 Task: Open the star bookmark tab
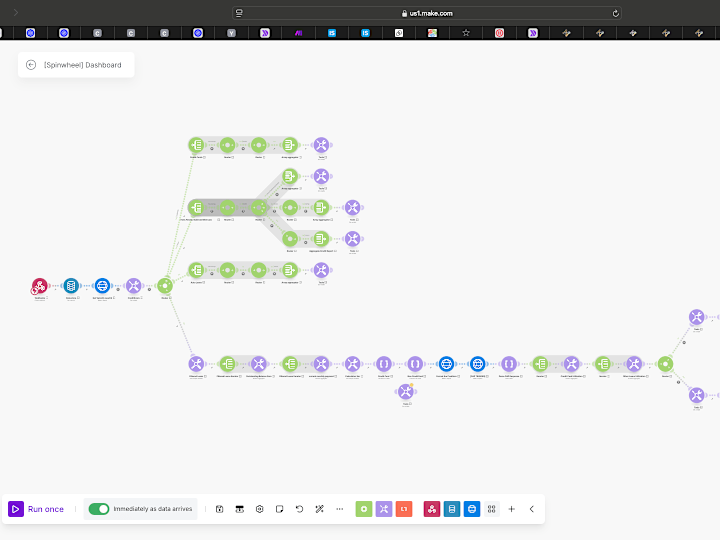click(x=466, y=33)
